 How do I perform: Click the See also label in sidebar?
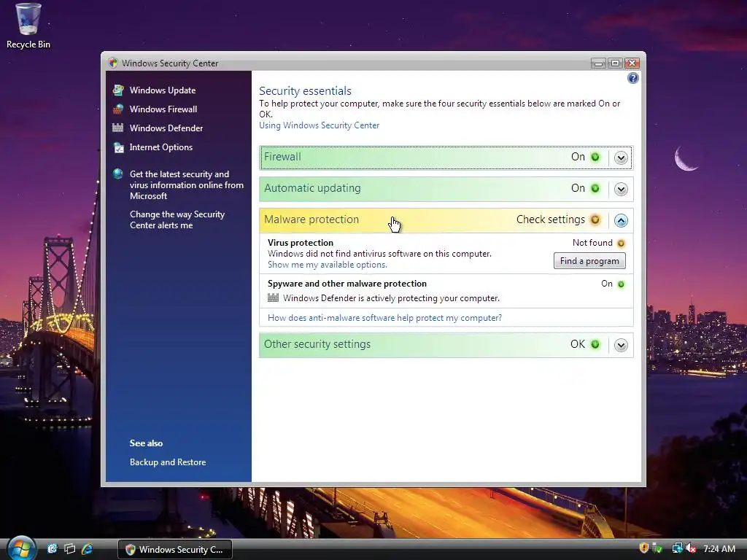pyautogui.click(x=146, y=443)
